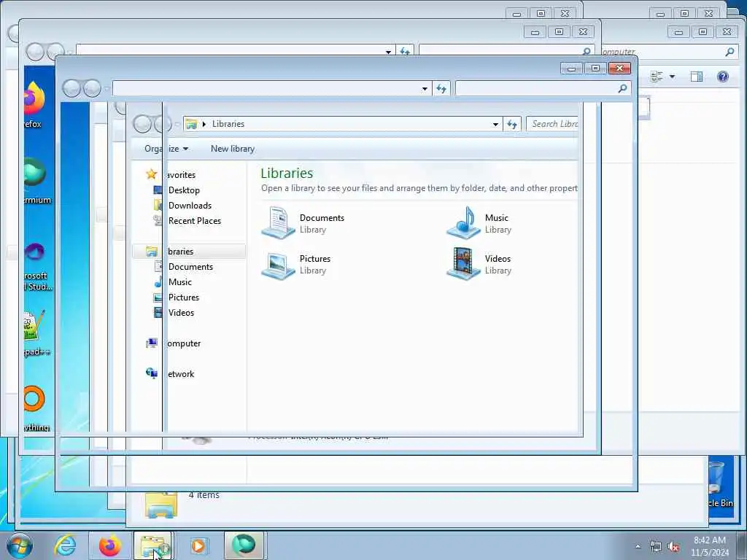Click the Libraries icon in address bar
The width and height of the screenshot is (747, 560).
(x=191, y=124)
